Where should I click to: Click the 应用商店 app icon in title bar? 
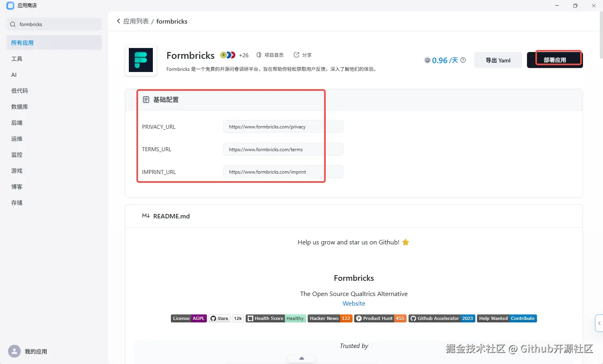(x=10, y=6)
